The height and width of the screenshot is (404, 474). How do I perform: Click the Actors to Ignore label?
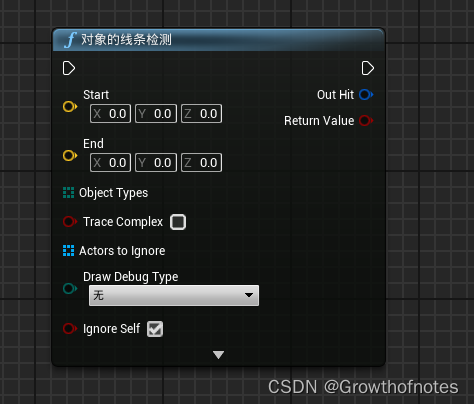click(122, 251)
